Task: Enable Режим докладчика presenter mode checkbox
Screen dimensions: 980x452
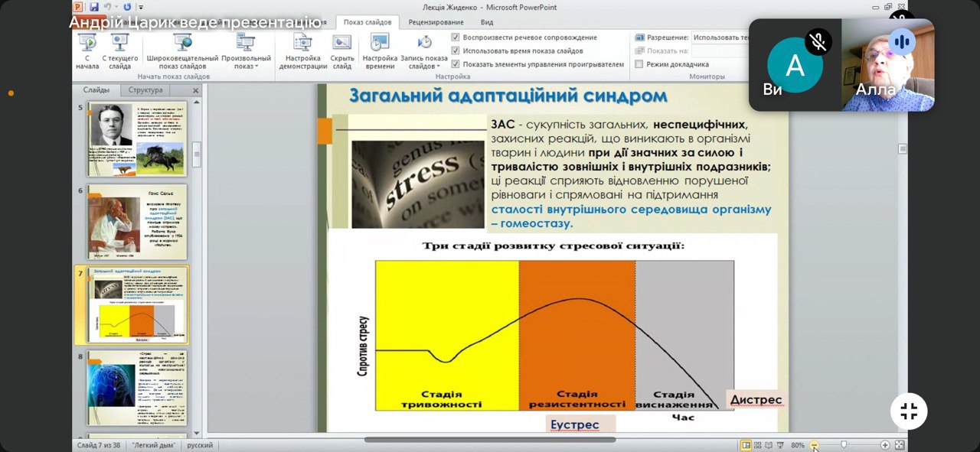Action: (639, 65)
